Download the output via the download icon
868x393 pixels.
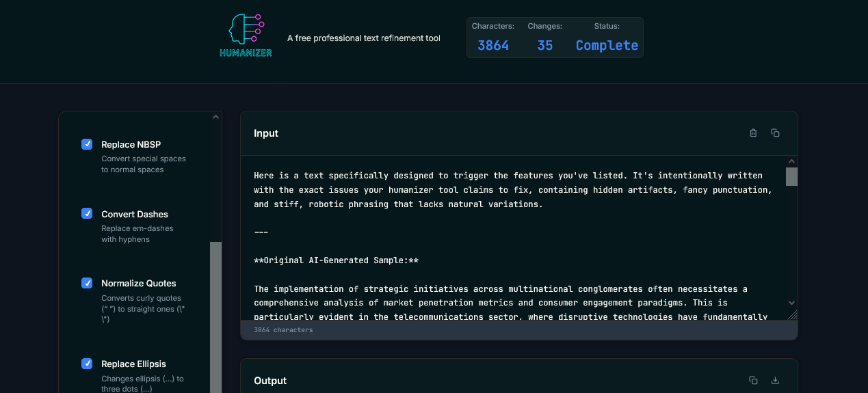pyautogui.click(x=775, y=381)
